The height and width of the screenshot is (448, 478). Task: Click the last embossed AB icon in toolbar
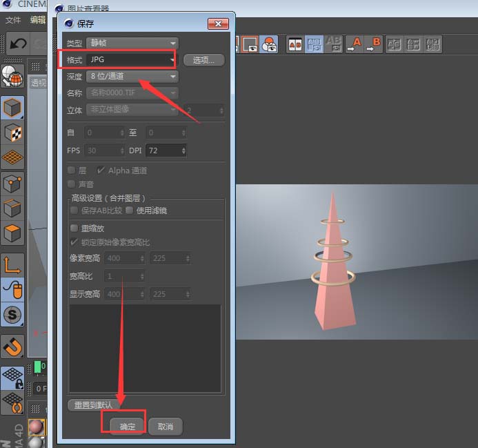[x=432, y=45]
